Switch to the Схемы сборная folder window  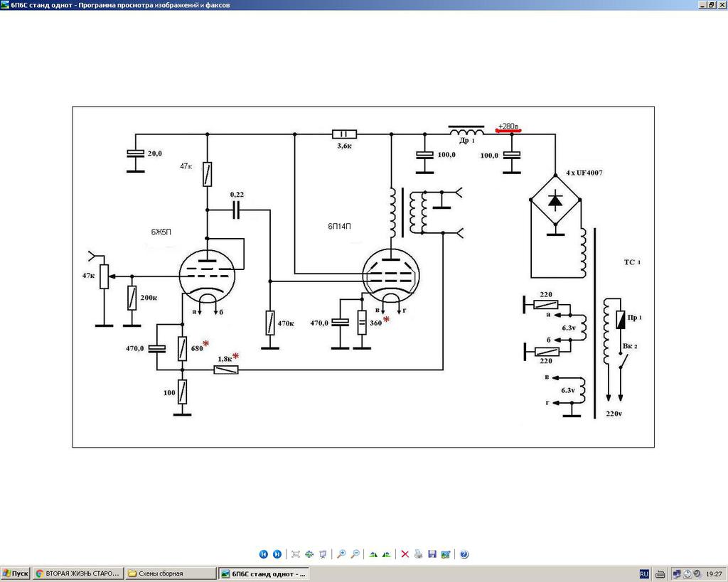pyautogui.click(x=171, y=573)
